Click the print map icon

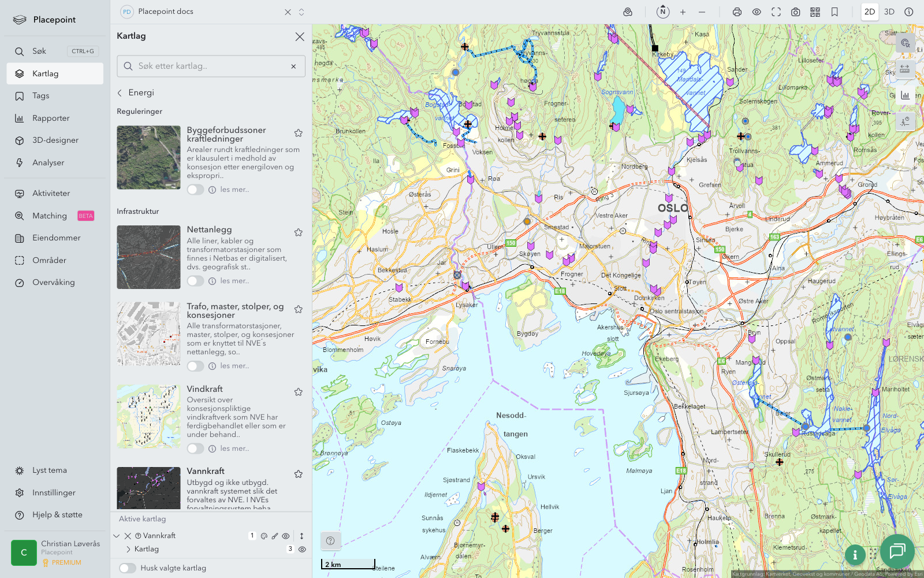pos(737,12)
